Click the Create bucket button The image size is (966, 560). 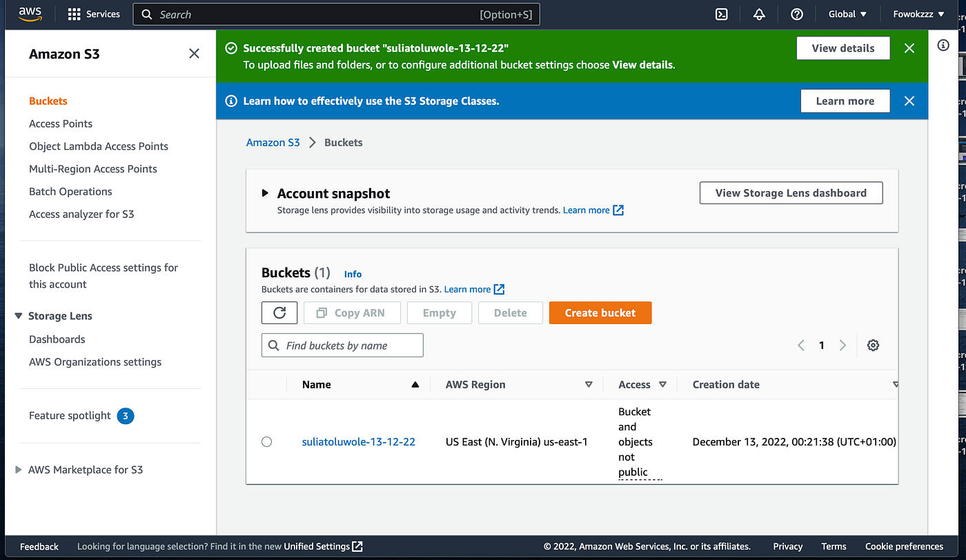[x=600, y=312]
